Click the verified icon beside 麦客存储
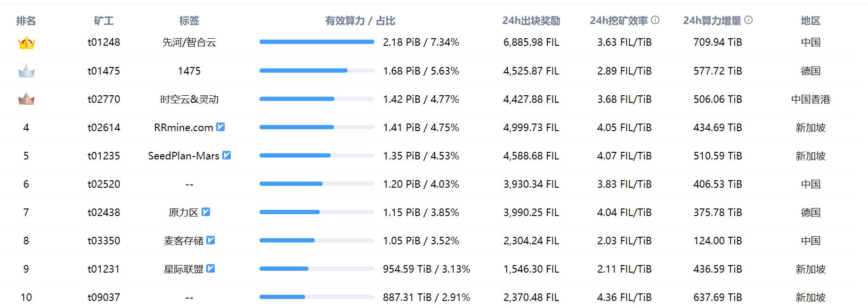Image resolution: width=868 pixels, height=308 pixels. click(212, 240)
